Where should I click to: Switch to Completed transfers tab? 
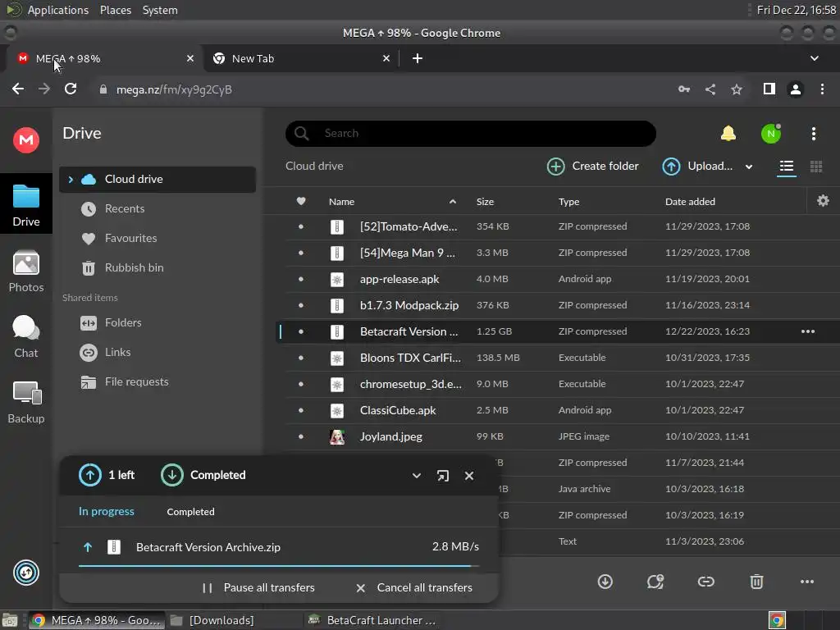pos(190,512)
